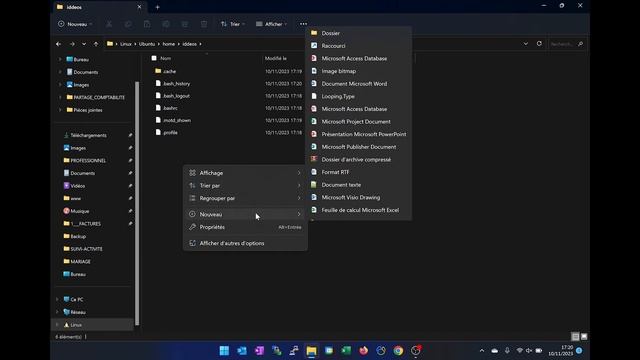
Task: Click Linux in the address breadcrumb
Action: click(x=126, y=44)
